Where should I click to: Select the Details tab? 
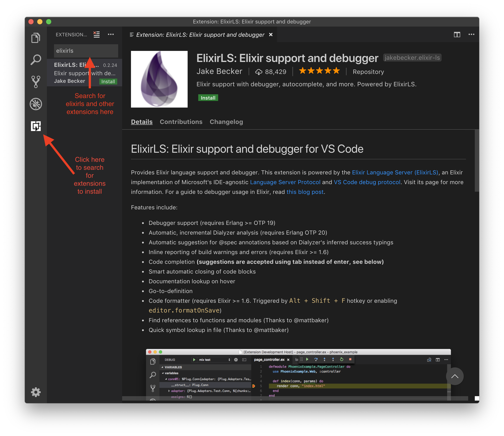coord(142,122)
